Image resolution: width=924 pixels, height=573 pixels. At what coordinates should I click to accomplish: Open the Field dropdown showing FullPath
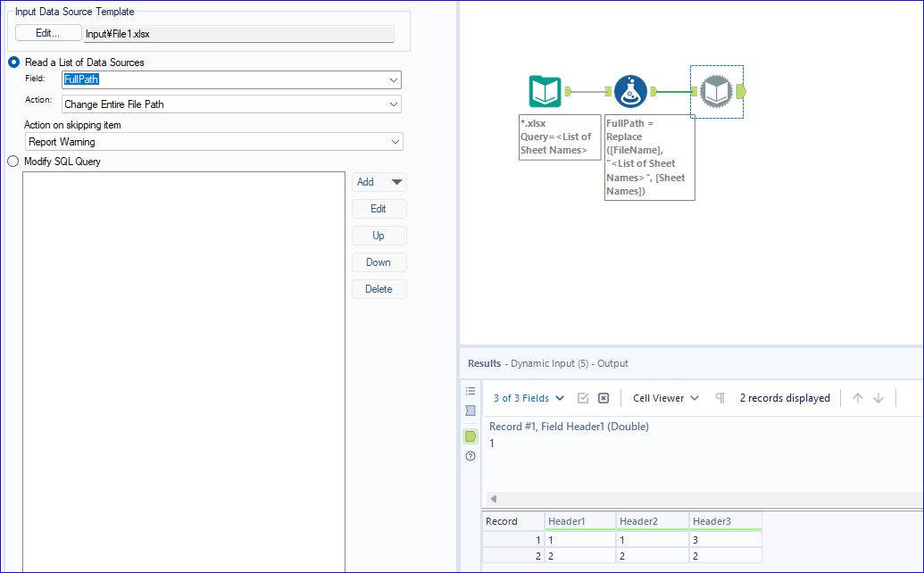tap(231, 80)
